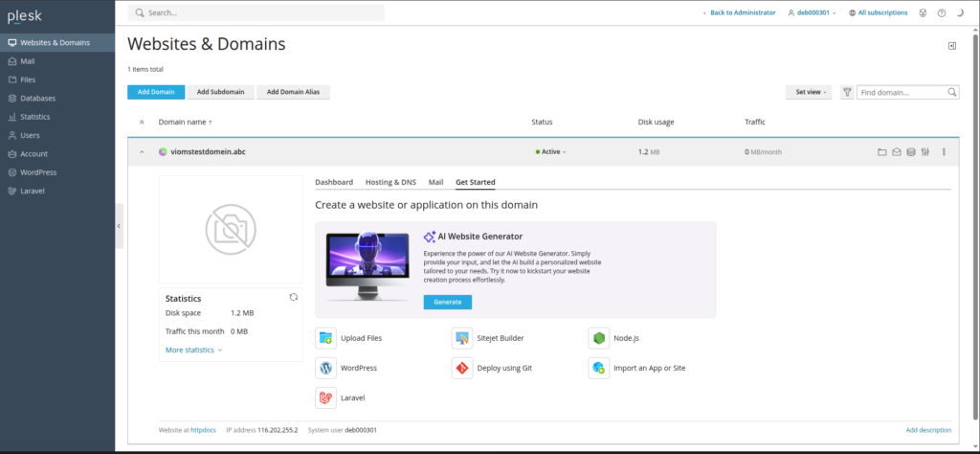Click the filter funnel icon
Image resolution: width=980 pixels, height=454 pixels.
[x=847, y=93]
